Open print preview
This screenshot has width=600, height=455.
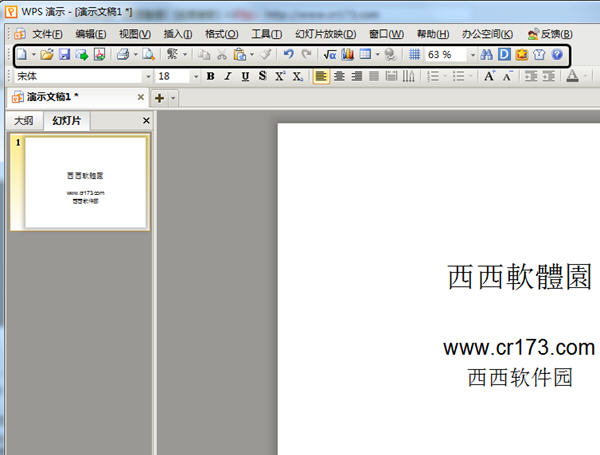148,55
